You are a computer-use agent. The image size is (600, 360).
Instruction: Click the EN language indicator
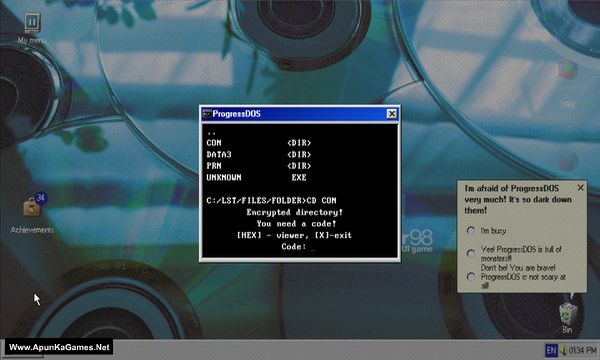(x=551, y=350)
